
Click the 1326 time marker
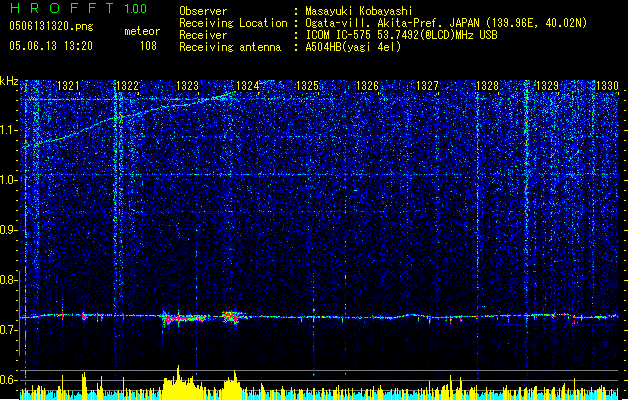coord(367,86)
